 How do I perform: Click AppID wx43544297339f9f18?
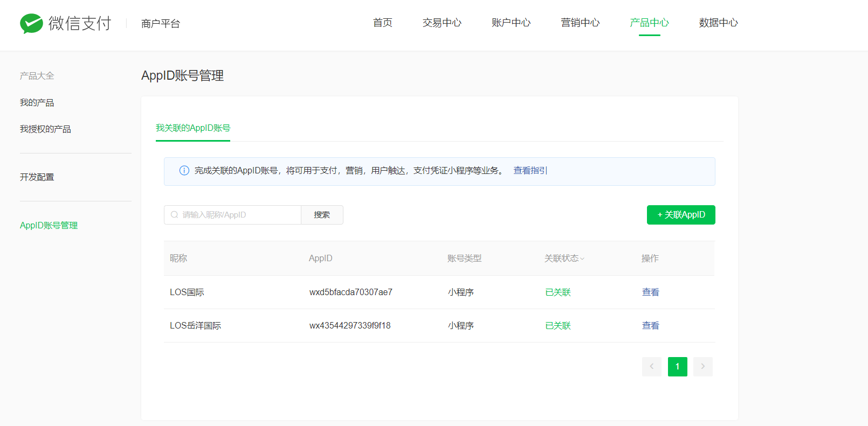pyautogui.click(x=350, y=326)
